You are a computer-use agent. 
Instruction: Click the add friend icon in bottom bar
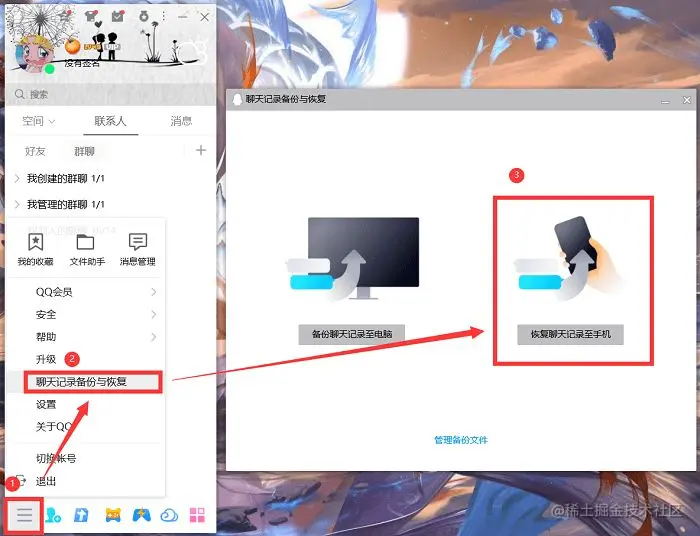tap(53, 515)
